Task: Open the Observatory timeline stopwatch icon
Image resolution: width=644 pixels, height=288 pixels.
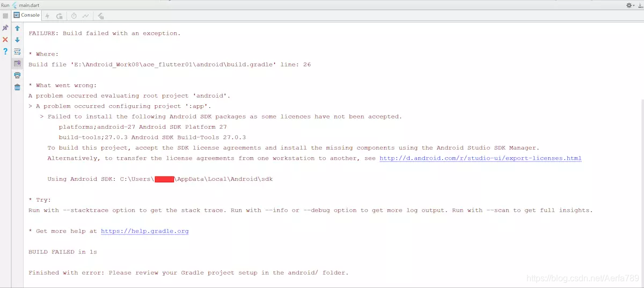Action: click(74, 16)
